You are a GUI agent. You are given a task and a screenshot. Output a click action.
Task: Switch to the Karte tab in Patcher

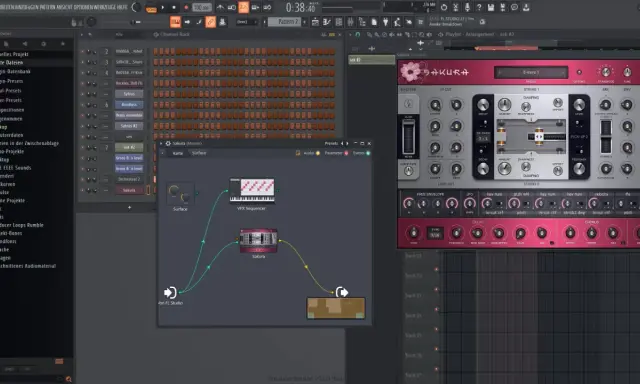[x=178, y=153]
